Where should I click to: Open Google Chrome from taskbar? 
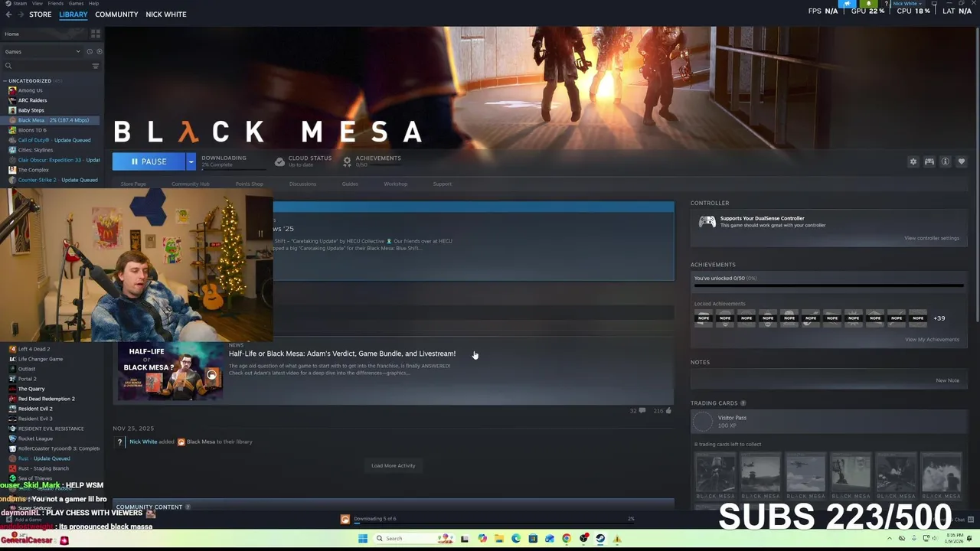pyautogui.click(x=567, y=538)
